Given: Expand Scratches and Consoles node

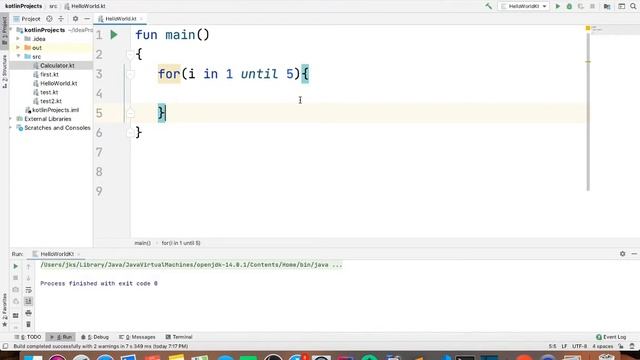Looking at the screenshot, I should (11, 128).
